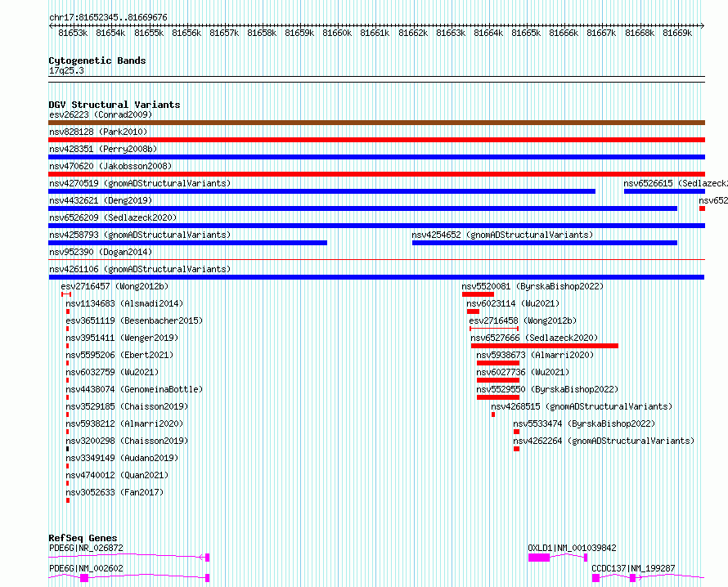The image size is (728, 587).
Task: Select nsv6527666 (Sedlazeck2020) red bar
Action: (x=545, y=346)
